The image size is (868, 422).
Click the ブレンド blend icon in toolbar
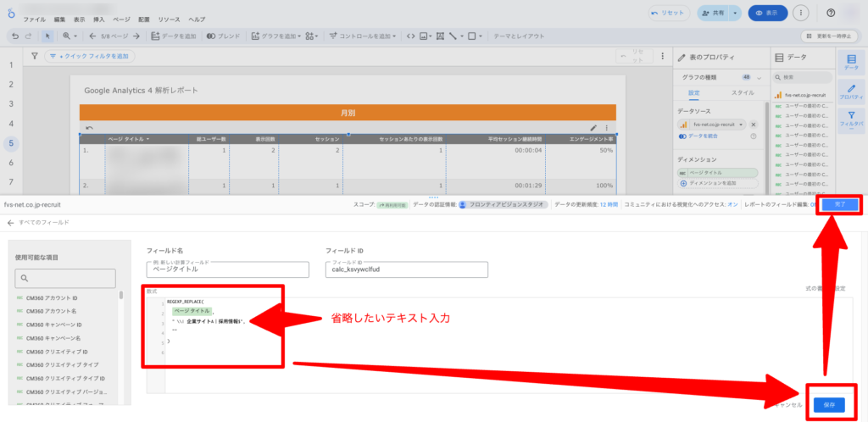[223, 36]
